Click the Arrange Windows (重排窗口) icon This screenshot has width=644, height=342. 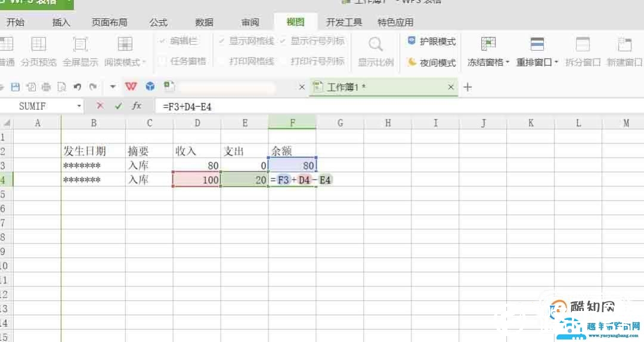[537, 44]
